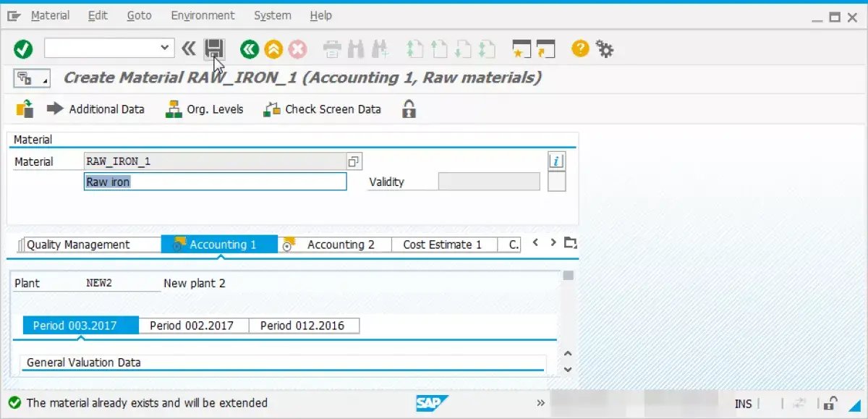Switch to the Accounting 2 tab
This screenshot has height=419, width=868.
[335, 245]
